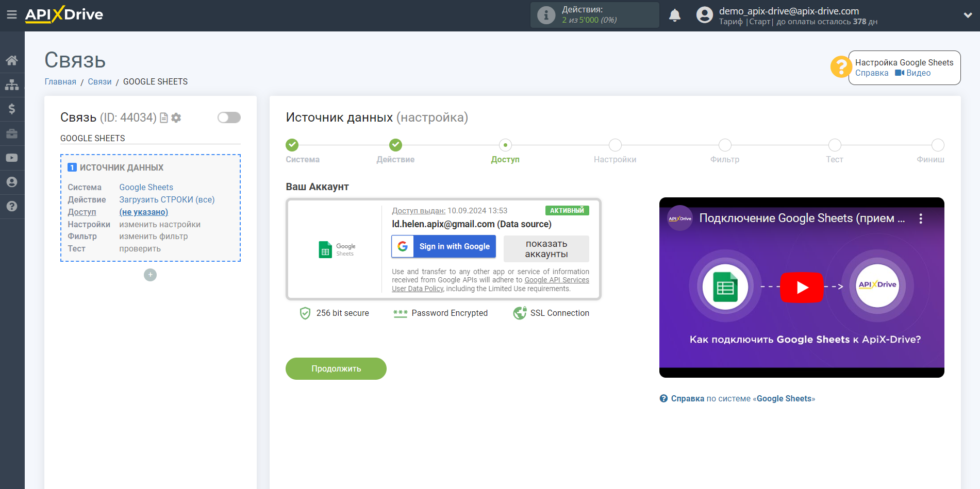Click показать аккаунты button
The image size is (980, 489).
click(x=546, y=249)
